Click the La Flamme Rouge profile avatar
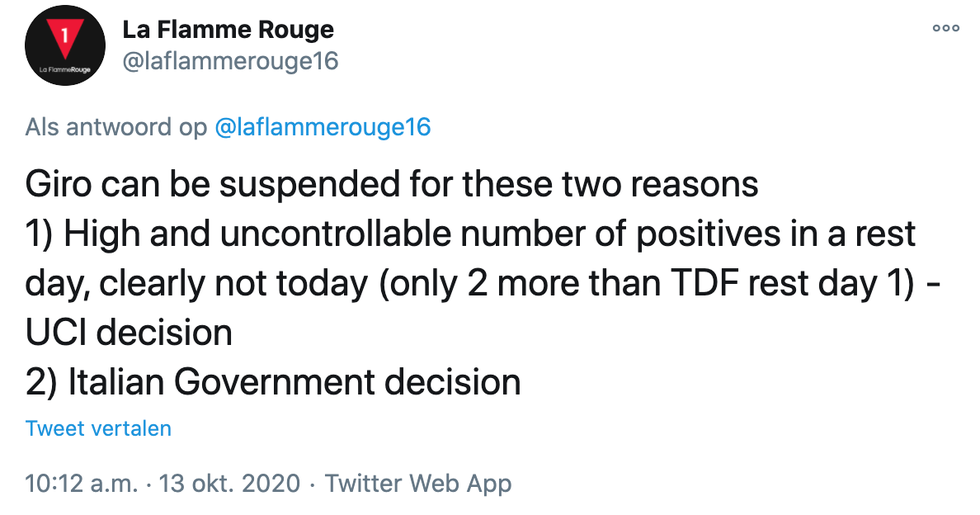Image resolution: width=980 pixels, height=515 pixels. [x=65, y=46]
